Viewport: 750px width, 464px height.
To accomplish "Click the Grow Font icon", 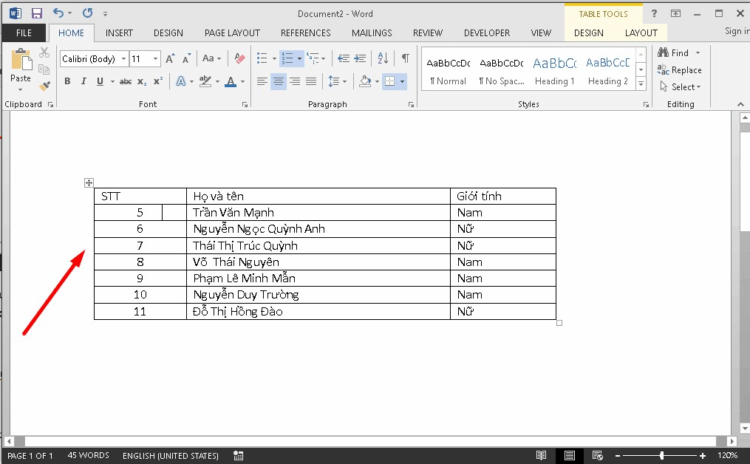I will coord(171,59).
